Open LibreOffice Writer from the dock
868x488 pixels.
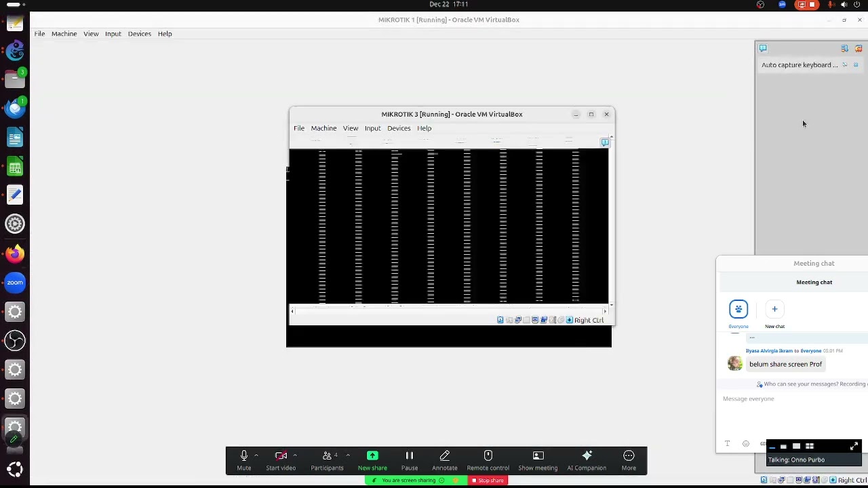15,138
